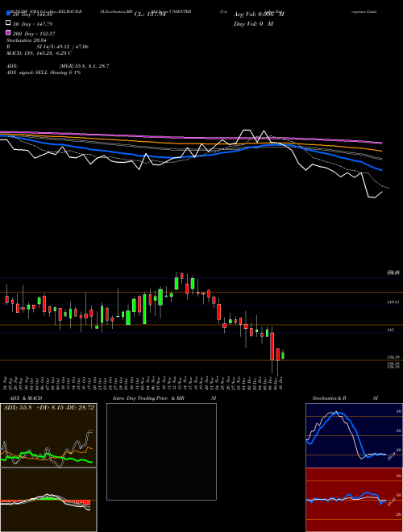Click the blue 20 Day EMA legend swatch
The image size is (403, 532).
click(x=8, y=13)
